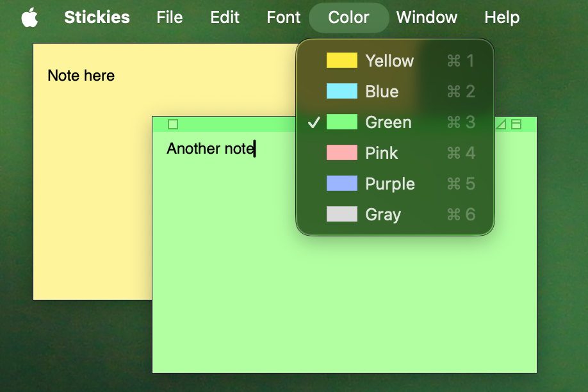Click the zoom triangle icon on the green note

[x=502, y=124]
